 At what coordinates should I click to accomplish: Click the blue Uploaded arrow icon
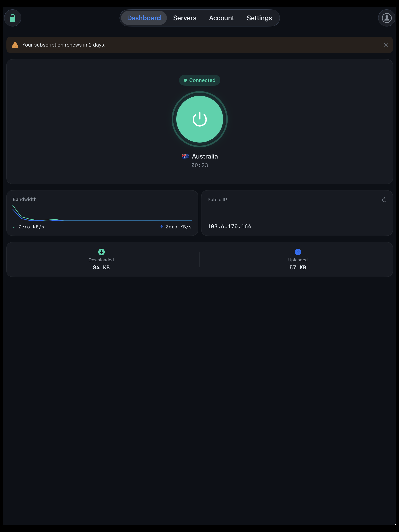click(298, 252)
